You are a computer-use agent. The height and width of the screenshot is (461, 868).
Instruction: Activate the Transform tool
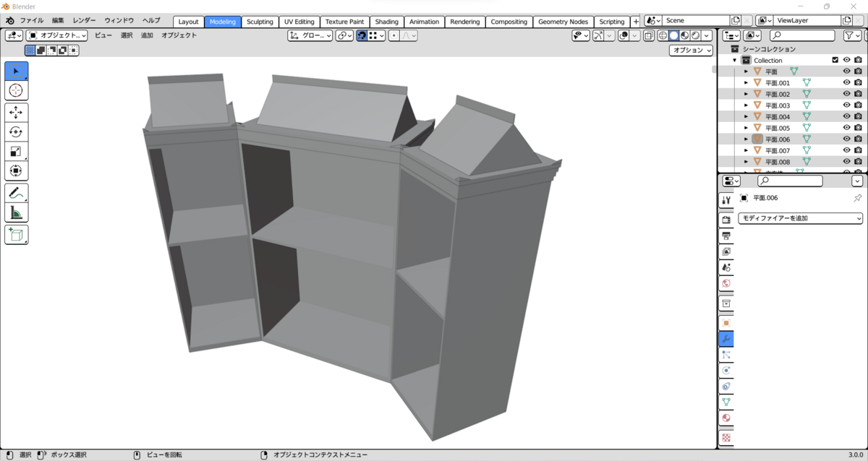coord(16,171)
